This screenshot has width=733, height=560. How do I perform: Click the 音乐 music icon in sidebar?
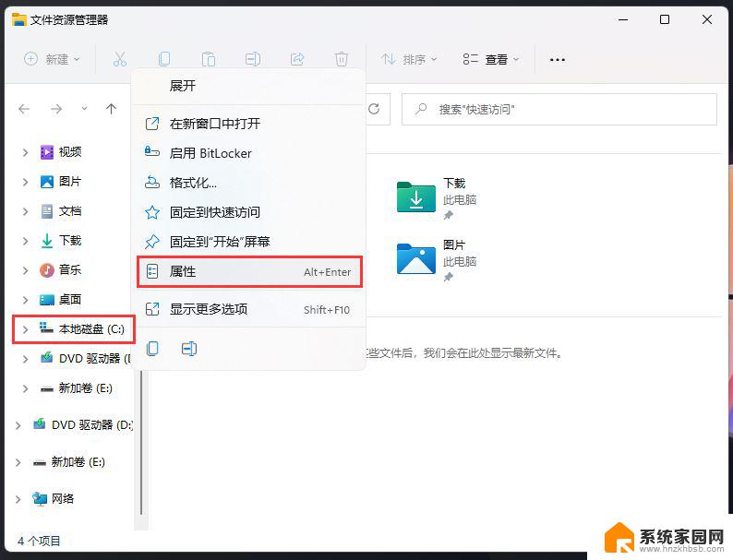[x=47, y=270]
